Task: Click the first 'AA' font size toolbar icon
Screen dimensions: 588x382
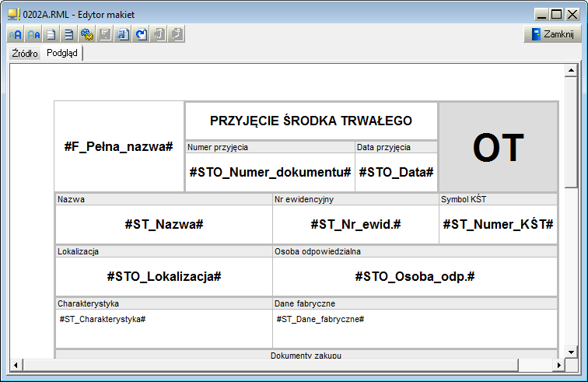Action: click(15, 35)
